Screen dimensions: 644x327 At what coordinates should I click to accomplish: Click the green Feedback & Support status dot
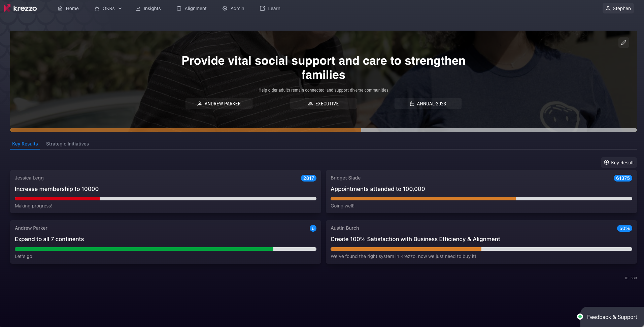click(x=580, y=317)
